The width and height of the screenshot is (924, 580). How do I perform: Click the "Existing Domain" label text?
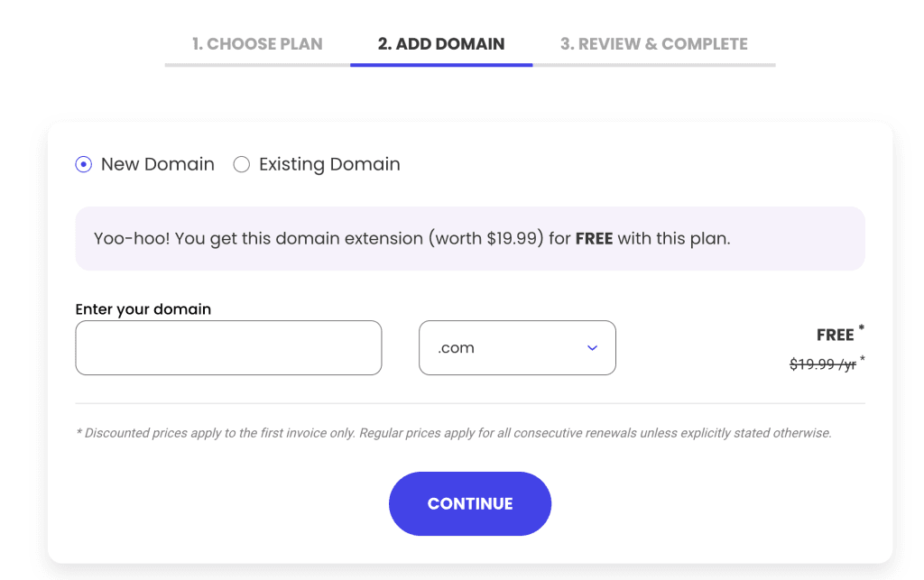click(329, 164)
